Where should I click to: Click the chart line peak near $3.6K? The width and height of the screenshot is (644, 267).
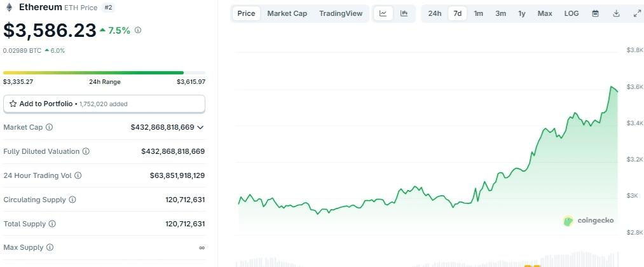pyautogui.click(x=612, y=87)
